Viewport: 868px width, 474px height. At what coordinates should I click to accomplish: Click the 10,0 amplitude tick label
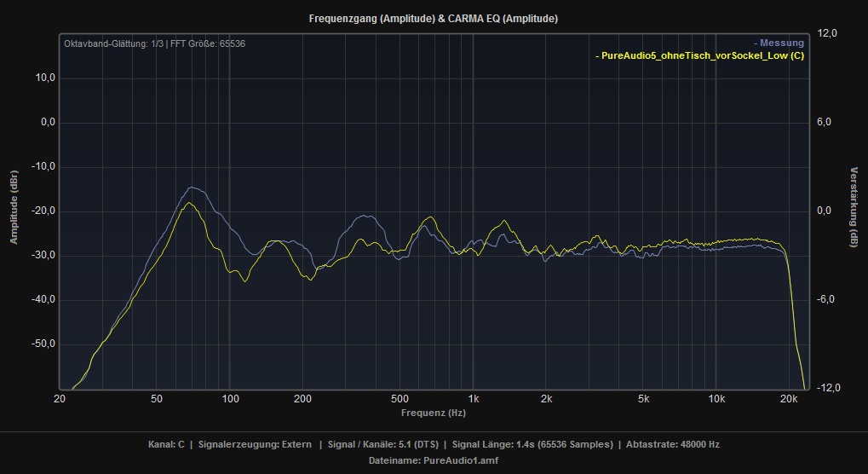coord(45,78)
